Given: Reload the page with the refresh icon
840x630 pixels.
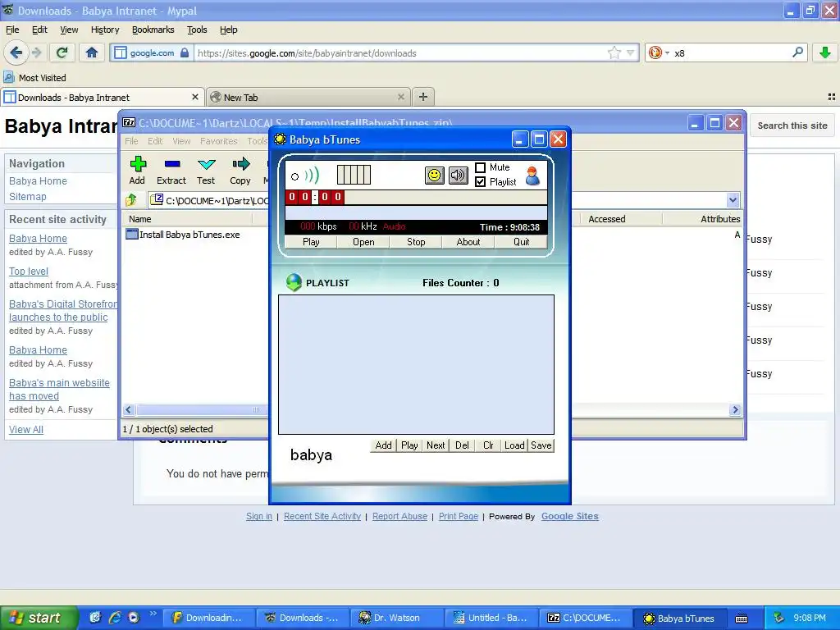Looking at the screenshot, I should 62,52.
